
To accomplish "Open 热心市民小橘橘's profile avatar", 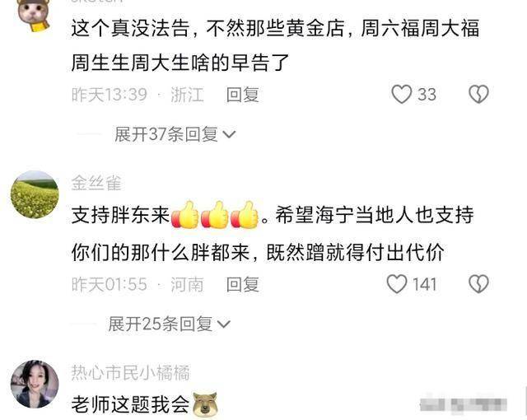I will pyautogui.click(x=35, y=384).
